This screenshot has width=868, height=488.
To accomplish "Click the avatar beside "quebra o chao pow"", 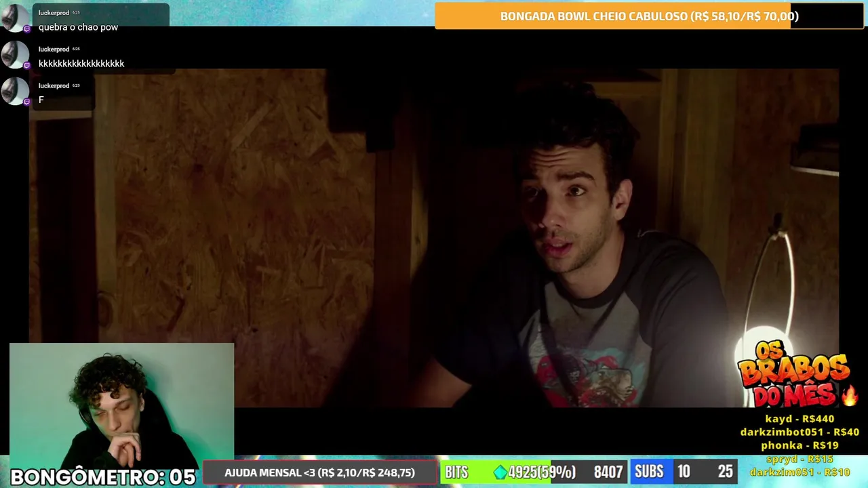I will (x=14, y=18).
